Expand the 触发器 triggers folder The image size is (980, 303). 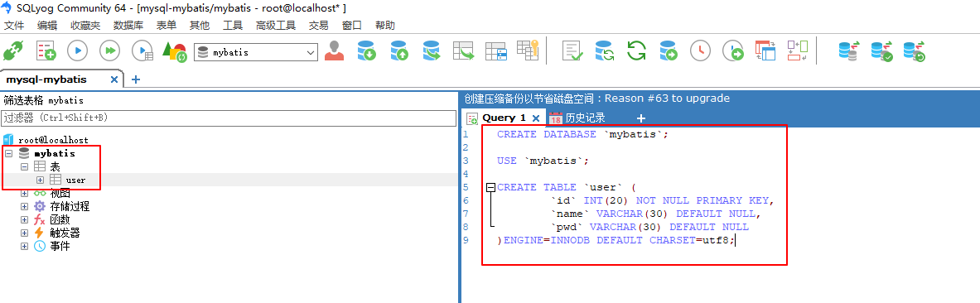pyautogui.click(x=24, y=233)
